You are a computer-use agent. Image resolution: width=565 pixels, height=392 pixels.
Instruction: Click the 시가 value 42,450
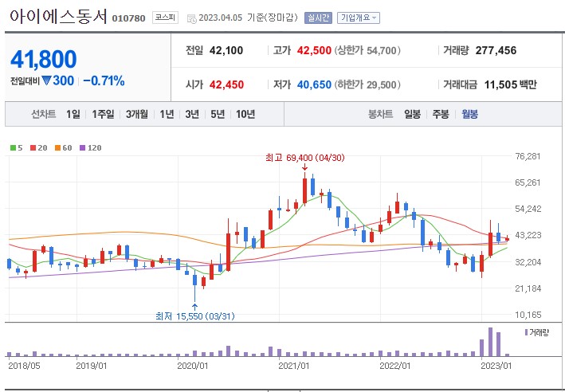(226, 84)
